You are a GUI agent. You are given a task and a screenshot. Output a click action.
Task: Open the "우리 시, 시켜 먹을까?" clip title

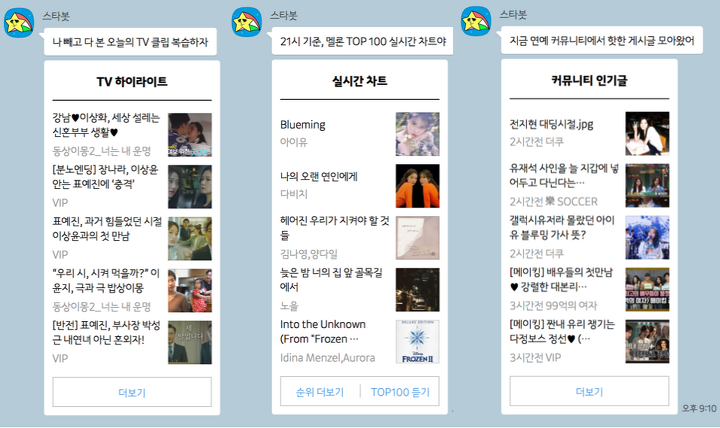[106, 280]
